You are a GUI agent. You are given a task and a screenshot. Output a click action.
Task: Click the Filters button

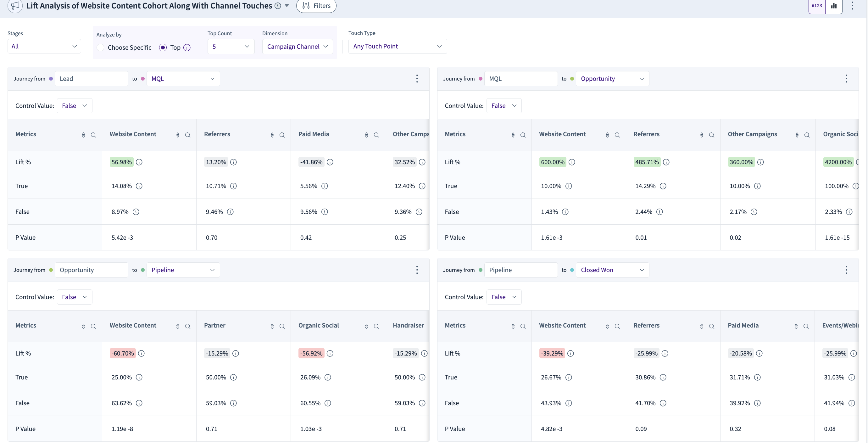coord(316,6)
